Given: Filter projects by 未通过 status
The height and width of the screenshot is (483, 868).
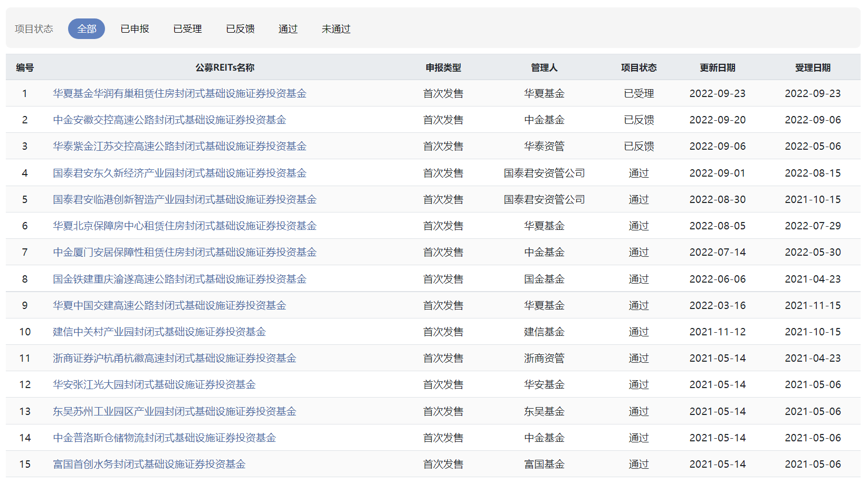Looking at the screenshot, I should [336, 29].
